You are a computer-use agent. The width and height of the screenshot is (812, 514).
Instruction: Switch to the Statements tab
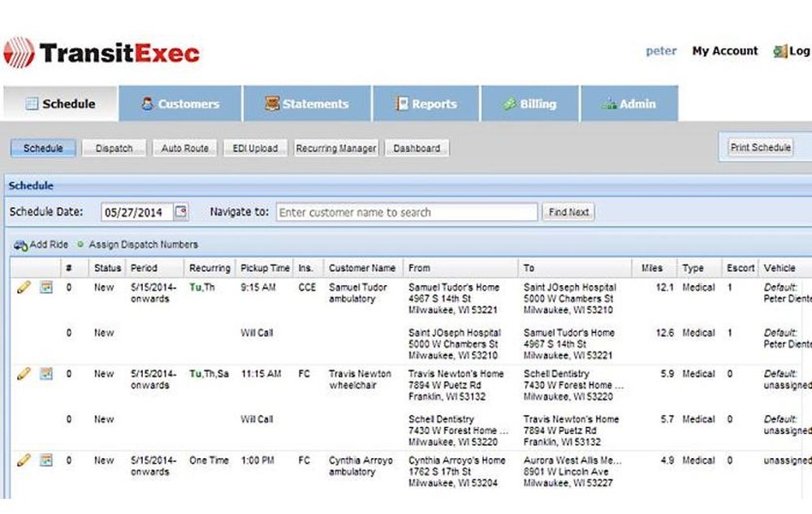click(x=307, y=103)
